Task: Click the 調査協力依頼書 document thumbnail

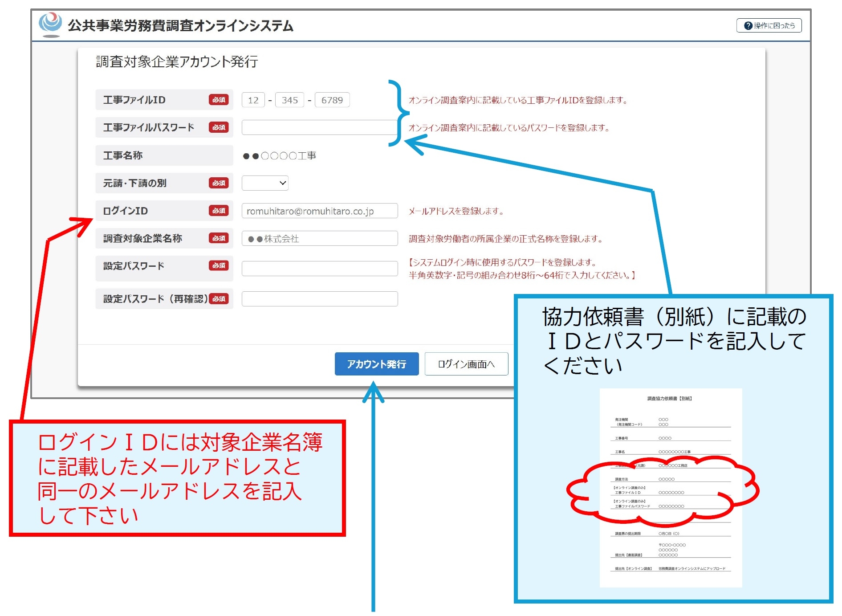Action: click(x=671, y=488)
